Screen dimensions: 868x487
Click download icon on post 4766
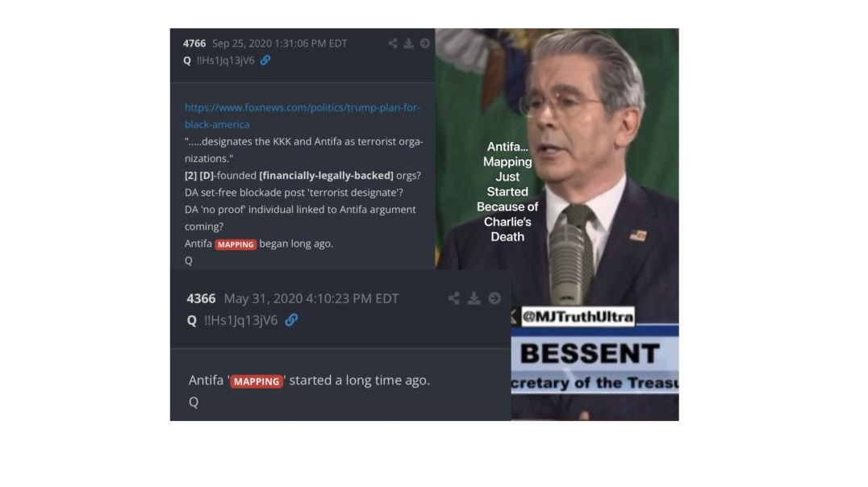coord(408,44)
